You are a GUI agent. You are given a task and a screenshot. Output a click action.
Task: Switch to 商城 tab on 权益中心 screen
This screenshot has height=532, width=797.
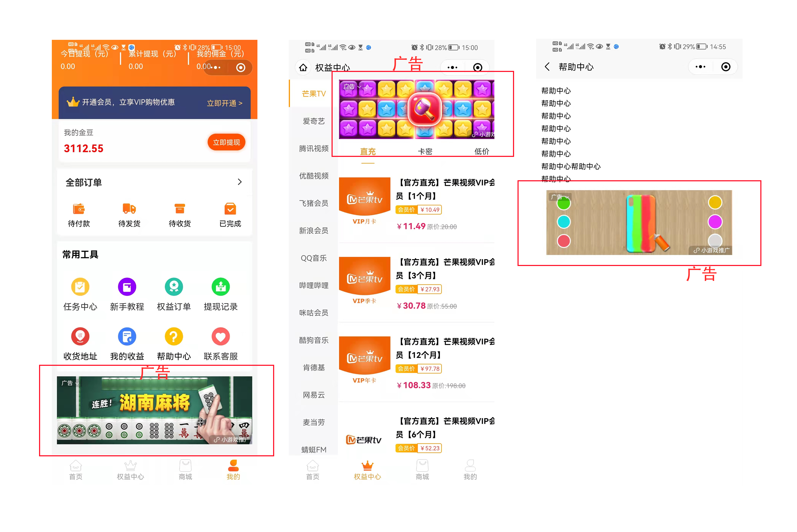[422, 470]
